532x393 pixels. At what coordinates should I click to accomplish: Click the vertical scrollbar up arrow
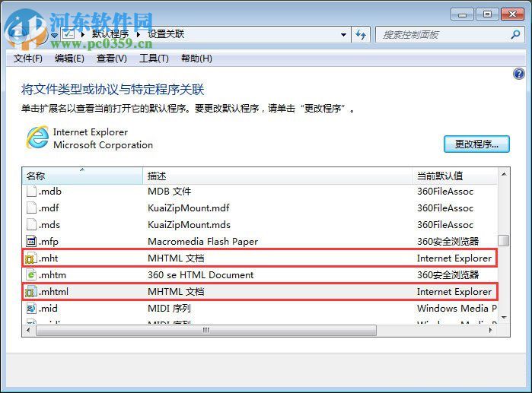coord(504,174)
